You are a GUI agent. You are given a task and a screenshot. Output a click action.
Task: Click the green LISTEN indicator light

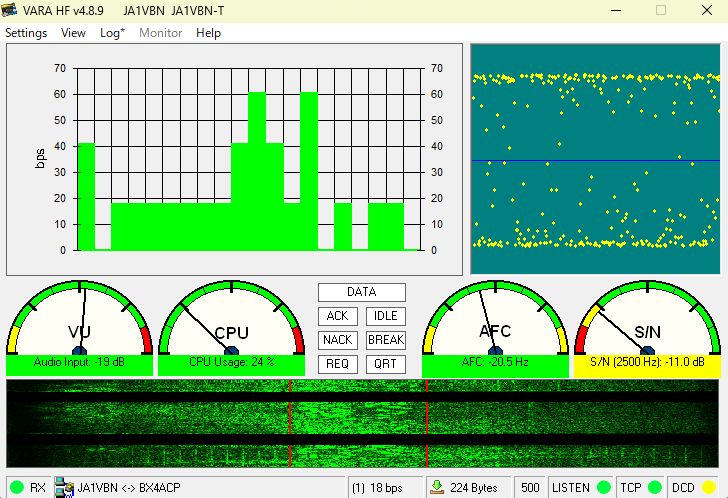604,487
